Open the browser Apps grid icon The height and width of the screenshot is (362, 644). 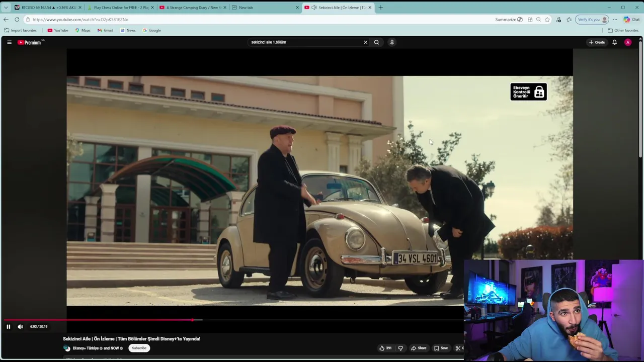[530, 20]
